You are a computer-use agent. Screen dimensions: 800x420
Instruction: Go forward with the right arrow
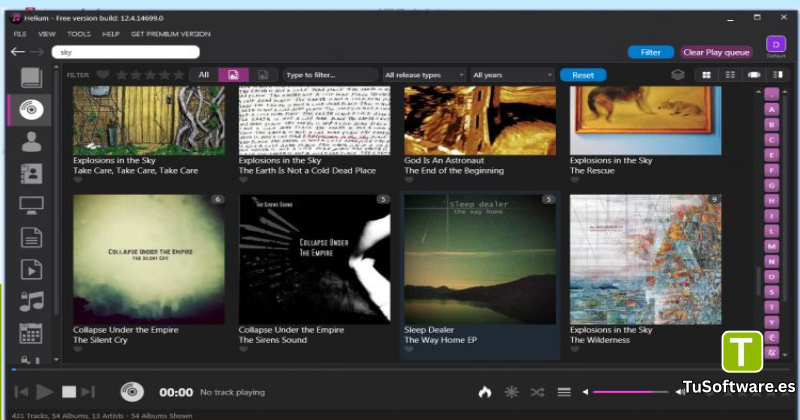(37, 52)
